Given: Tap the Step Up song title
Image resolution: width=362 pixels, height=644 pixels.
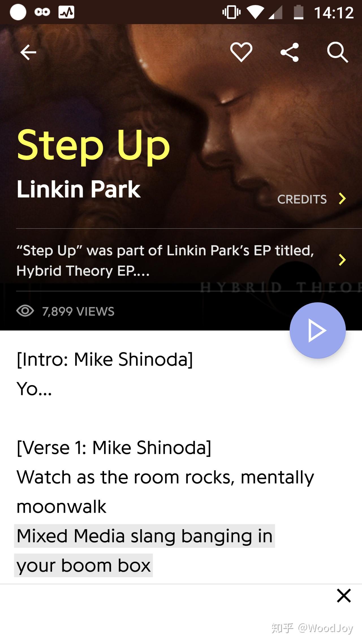Looking at the screenshot, I should [x=93, y=146].
